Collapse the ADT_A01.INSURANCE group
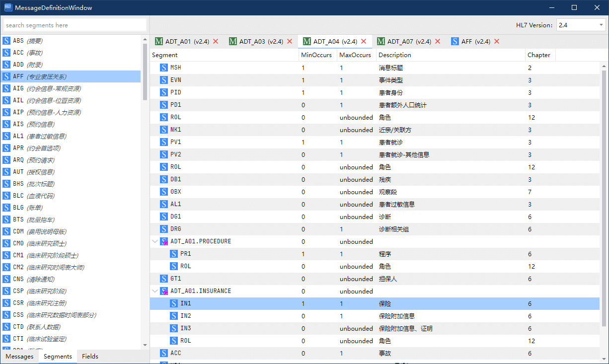The width and height of the screenshot is (609, 364). point(155,291)
